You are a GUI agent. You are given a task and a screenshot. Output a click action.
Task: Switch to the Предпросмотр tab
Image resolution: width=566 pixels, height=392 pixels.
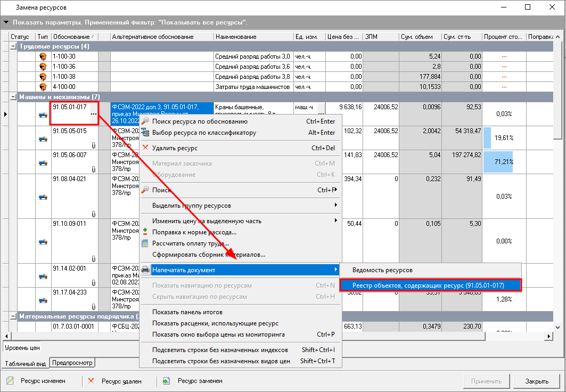[72, 363]
